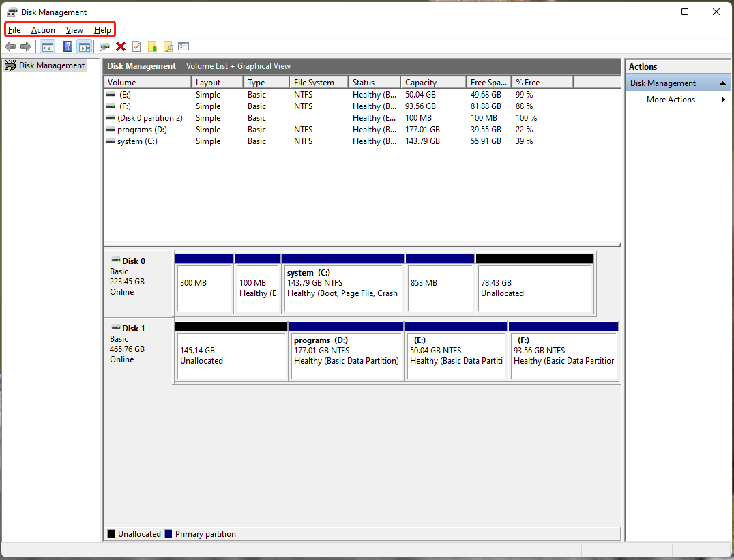
Task: Click the folder with magnifier Explore icon
Action: tap(168, 46)
